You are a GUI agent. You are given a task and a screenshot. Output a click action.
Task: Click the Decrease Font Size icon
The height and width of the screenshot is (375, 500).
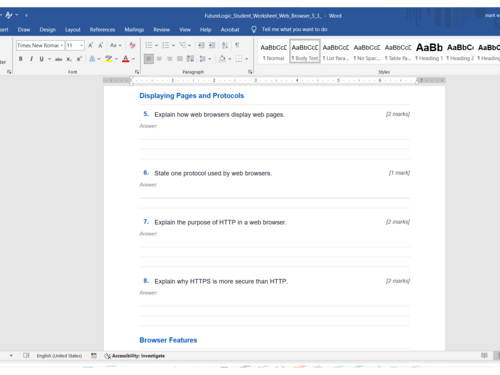(100, 45)
